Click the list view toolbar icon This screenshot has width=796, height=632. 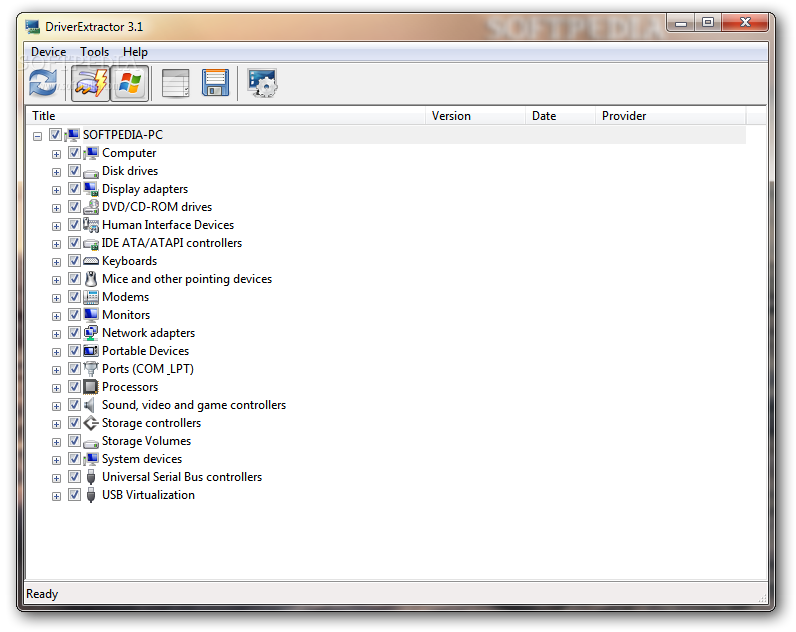[x=176, y=83]
